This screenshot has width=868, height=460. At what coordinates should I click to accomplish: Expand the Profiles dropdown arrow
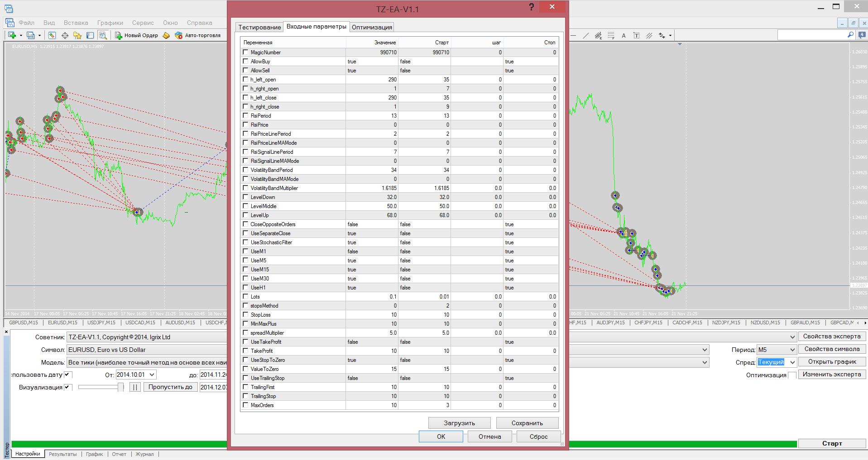click(39, 35)
